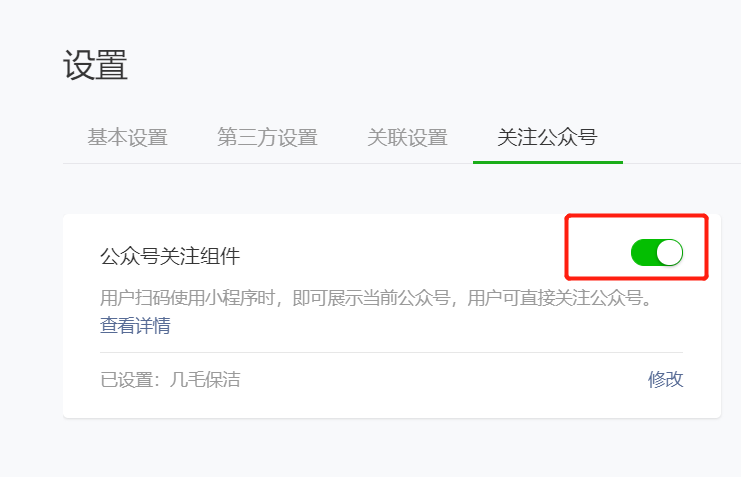Click the active 关注公众号 tab
This screenshot has width=741, height=477.
[547, 138]
